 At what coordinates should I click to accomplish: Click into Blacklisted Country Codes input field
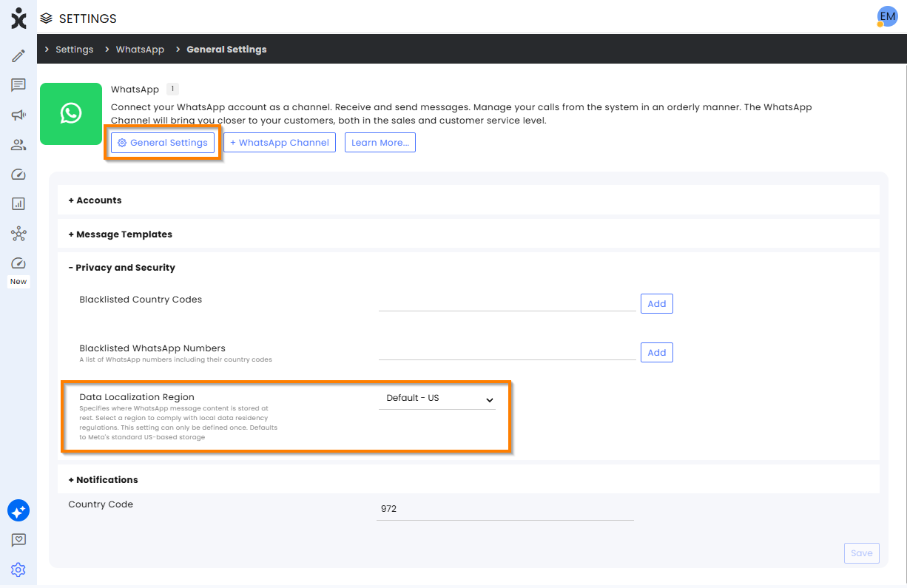point(507,303)
